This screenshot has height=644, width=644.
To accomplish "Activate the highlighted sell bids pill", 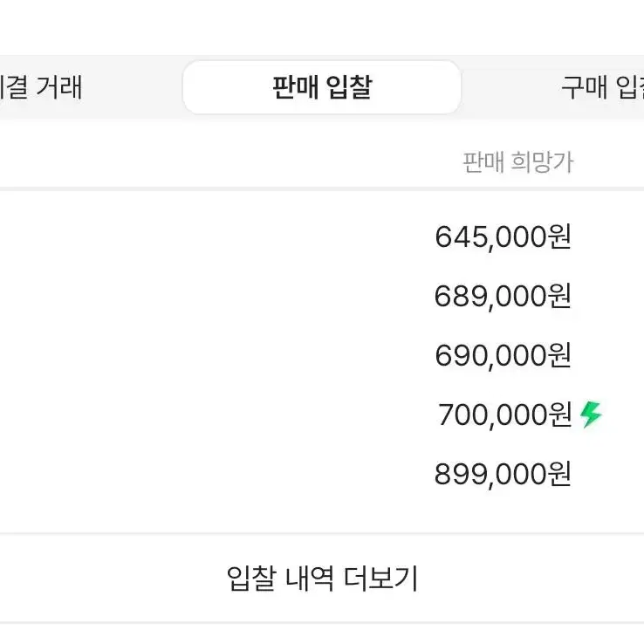I will click(322, 87).
